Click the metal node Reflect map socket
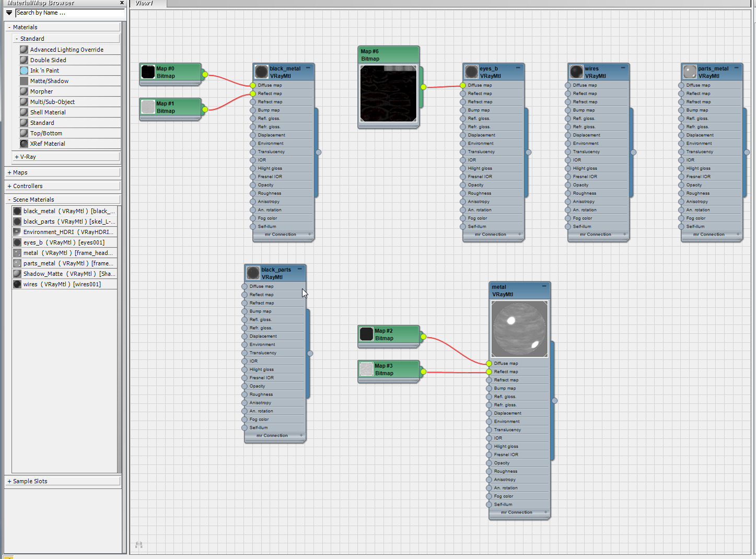The height and width of the screenshot is (559, 756). 489,372
